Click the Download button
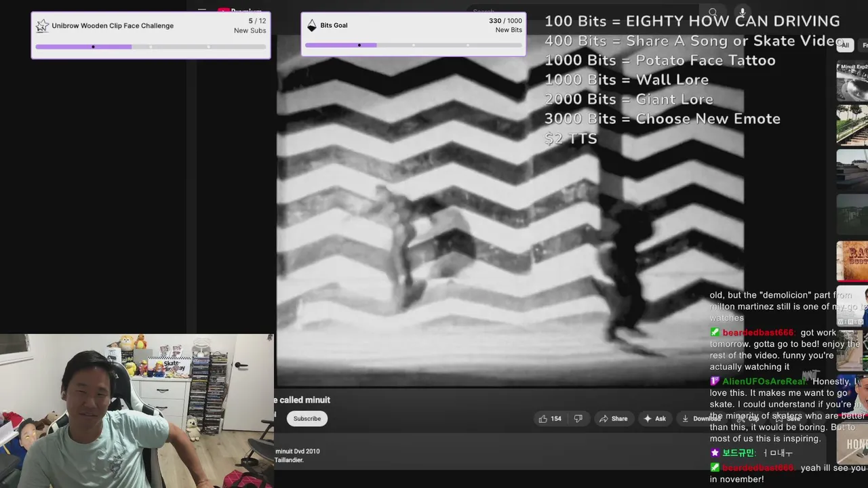This screenshot has width=868, height=488. [x=701, y=419]
